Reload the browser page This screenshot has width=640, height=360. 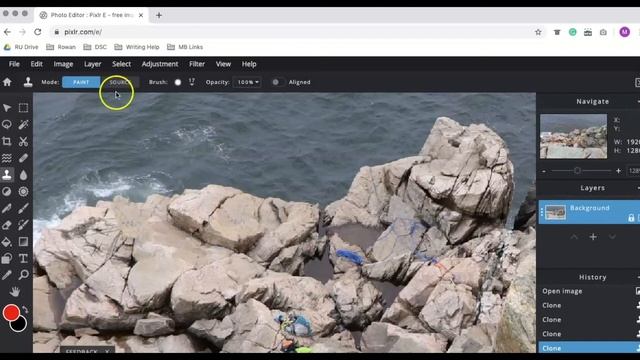(x=38, y=32)
